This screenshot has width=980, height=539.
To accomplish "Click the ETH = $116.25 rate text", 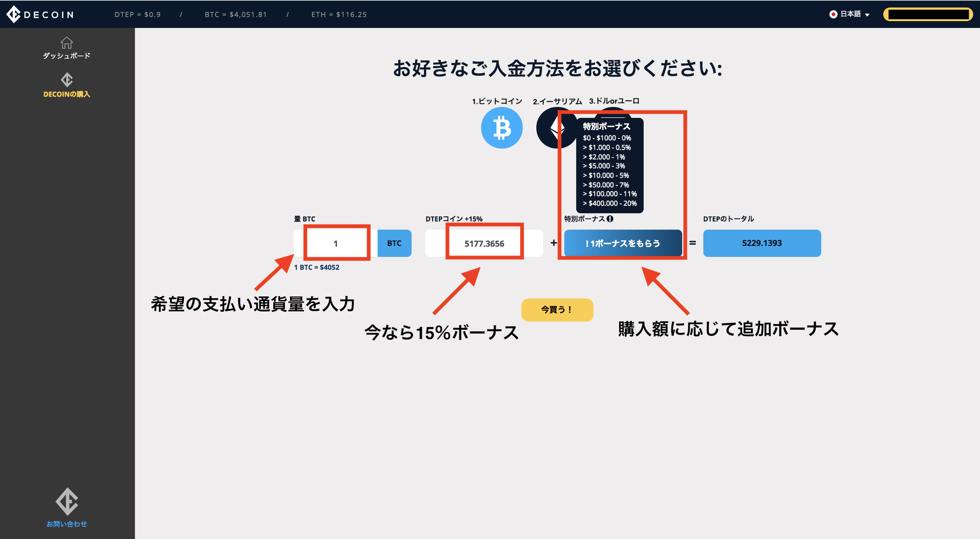I will 339,14.
